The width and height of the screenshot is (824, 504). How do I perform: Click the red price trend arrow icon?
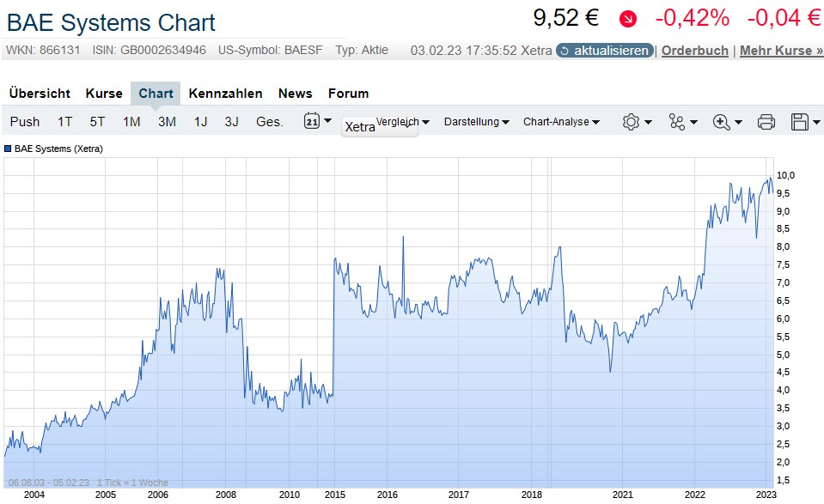click(628, 20)
